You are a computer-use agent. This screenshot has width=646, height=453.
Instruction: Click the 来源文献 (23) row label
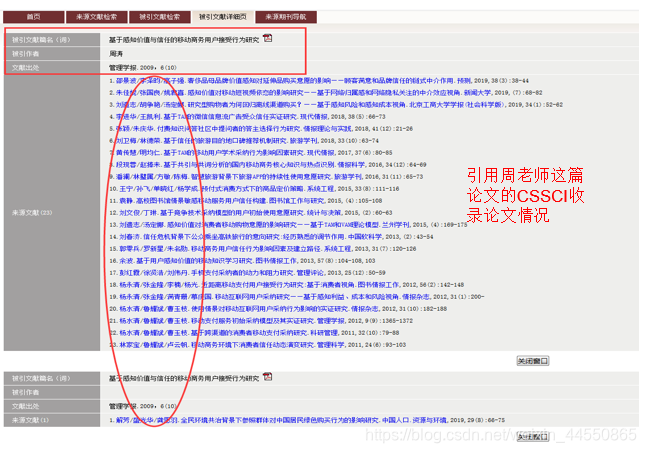(x=32, y=212)
